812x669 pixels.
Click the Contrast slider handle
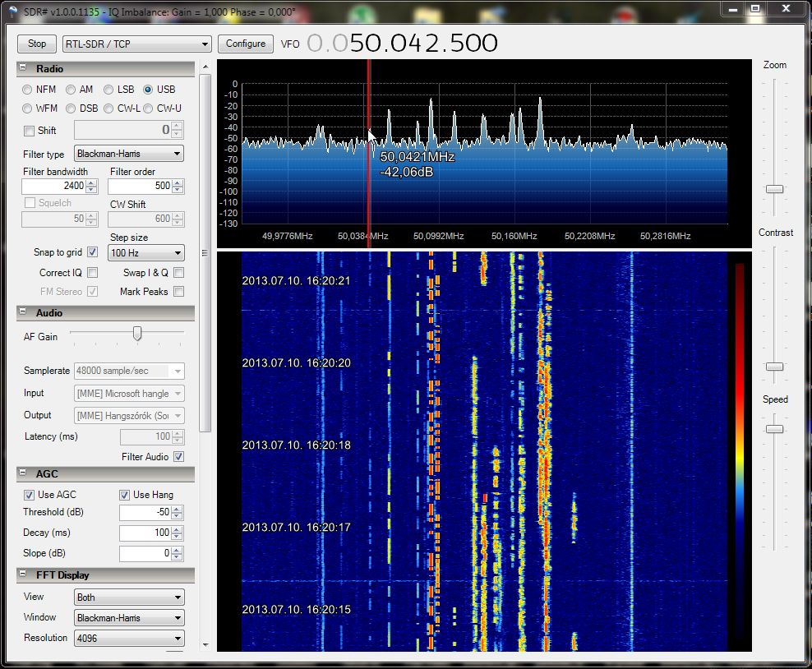774,367
